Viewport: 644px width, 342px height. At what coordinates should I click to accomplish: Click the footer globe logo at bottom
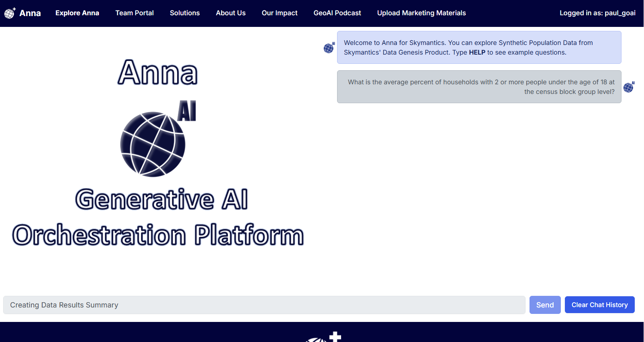point(323,337)
